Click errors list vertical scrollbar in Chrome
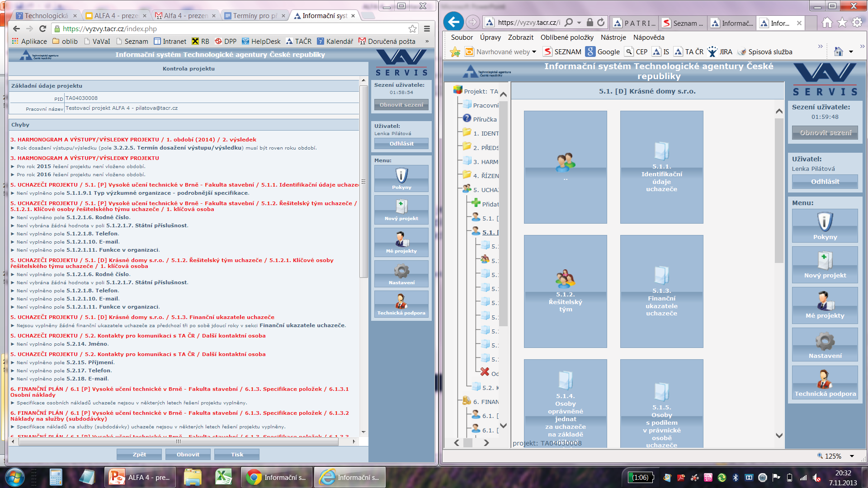Screen dimensions: 868x488 (363, 181)
